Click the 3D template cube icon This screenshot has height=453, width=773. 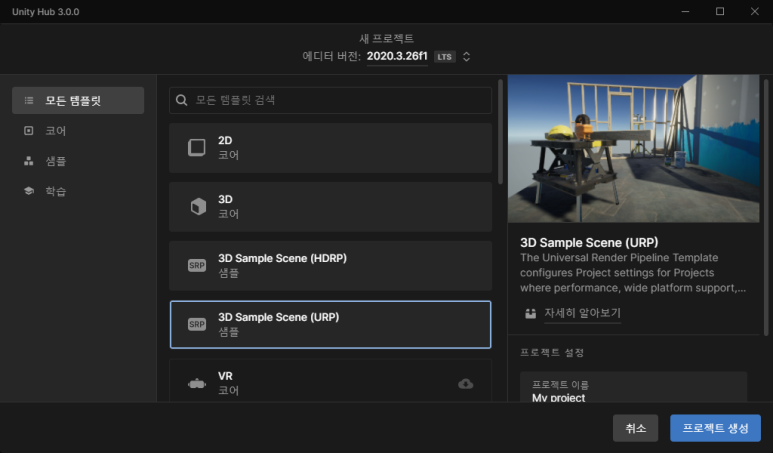[x=198, y=207]
